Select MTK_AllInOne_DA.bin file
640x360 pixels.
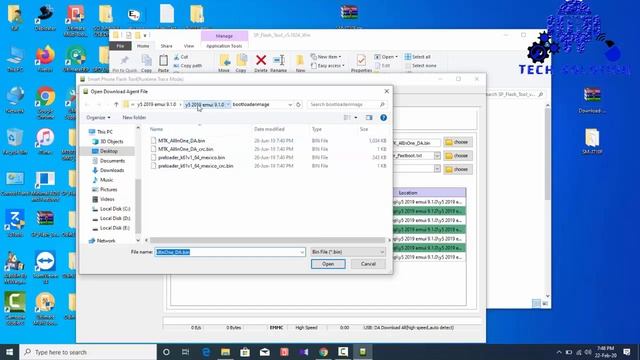(x=182, y=140)
